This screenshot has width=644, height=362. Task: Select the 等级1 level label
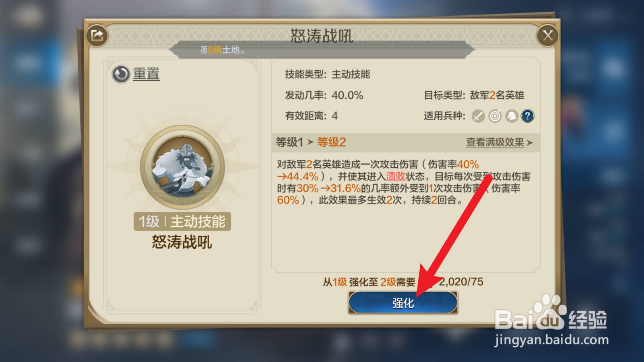tap(289, 142)
